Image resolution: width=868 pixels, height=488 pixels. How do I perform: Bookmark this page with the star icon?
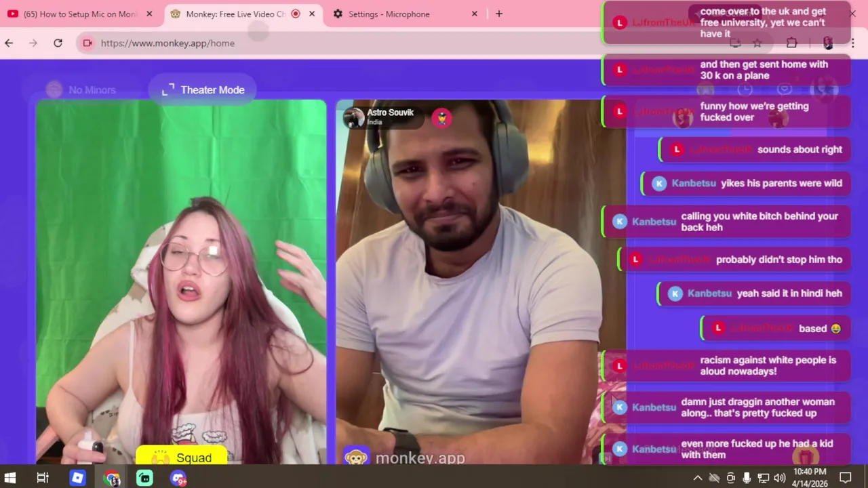click(757, 43)
